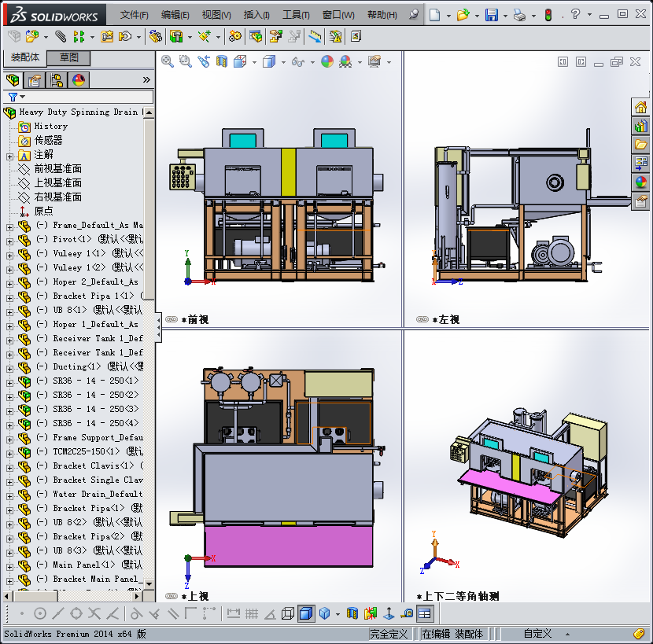Click the 自定义 status bar button
The height and width of the screenshot is (644, 653).
coord(537,634)
